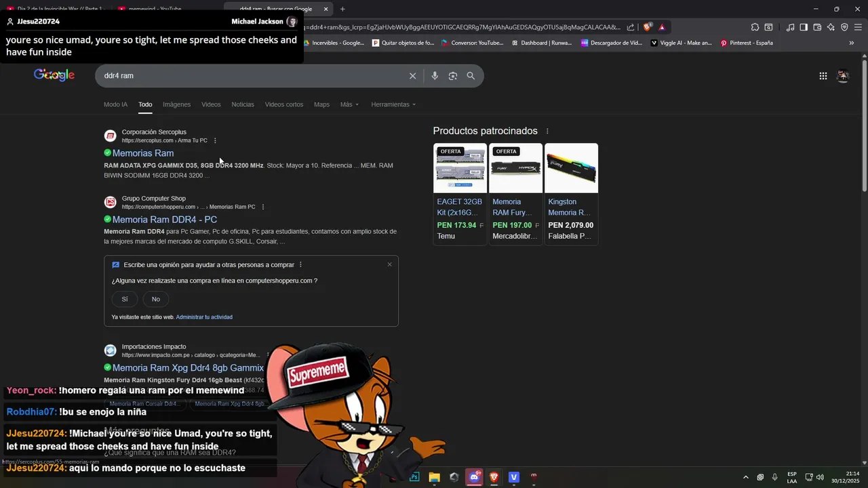Open Brave Rewards triangle icon
868x488 pixels.
point(662,27)
